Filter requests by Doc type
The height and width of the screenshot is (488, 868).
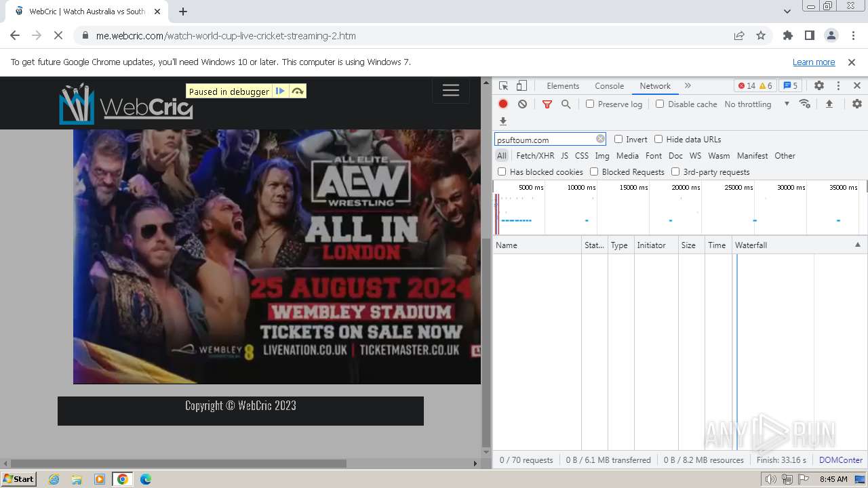point(675,155)
